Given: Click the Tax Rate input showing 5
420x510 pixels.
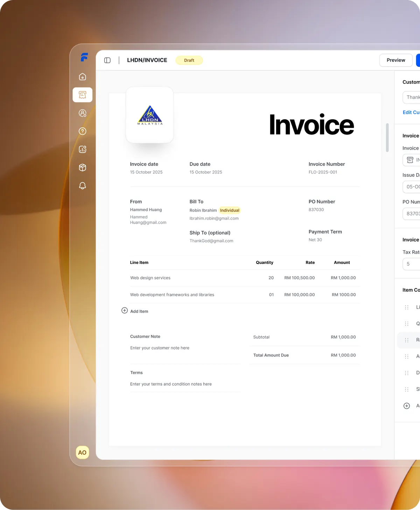Looking at the screenshot, I should click(x=412, y=264).
